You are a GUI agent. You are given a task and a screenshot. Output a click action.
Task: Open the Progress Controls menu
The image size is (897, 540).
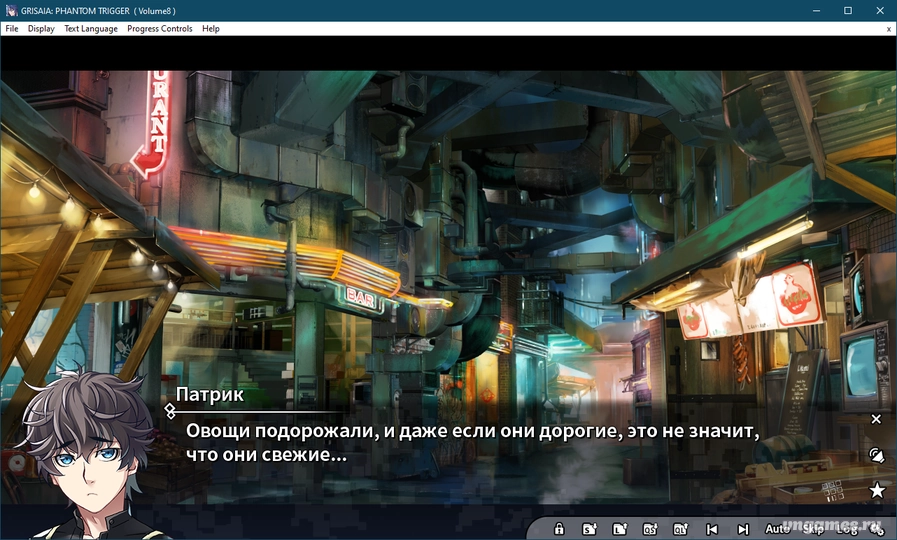point(160,29)
